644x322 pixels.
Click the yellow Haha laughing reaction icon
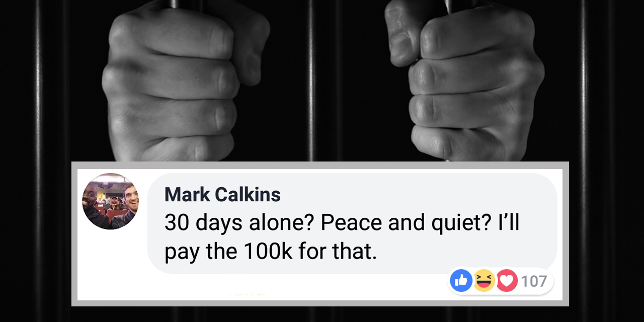click(484, 281)
